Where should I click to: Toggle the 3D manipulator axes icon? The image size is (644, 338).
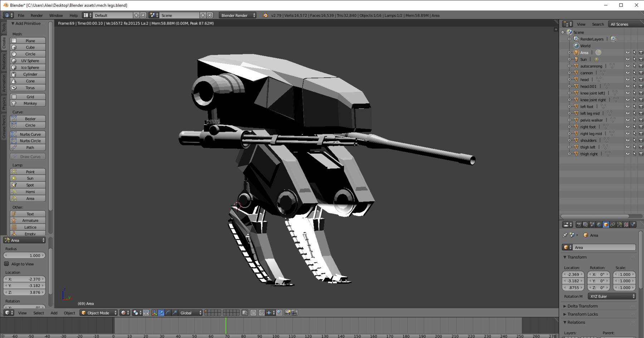[x=154, y=313]
